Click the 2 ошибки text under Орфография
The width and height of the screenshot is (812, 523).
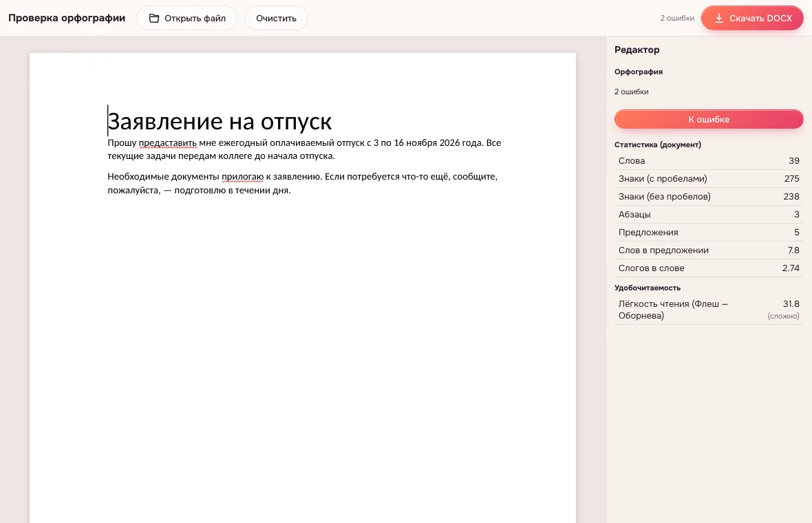coord(631,92)
